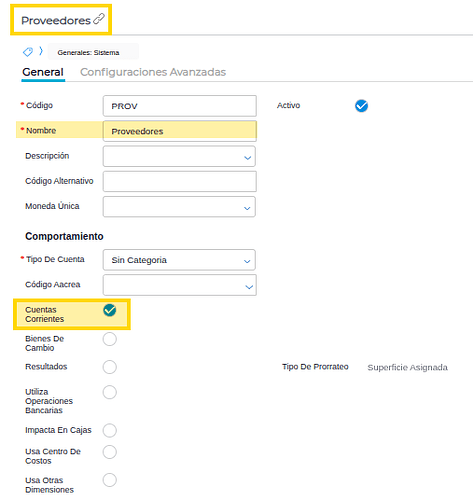Click the blue tag icon in breadcrumb
This screenshot has width=473, height=500.
point(28,52)
